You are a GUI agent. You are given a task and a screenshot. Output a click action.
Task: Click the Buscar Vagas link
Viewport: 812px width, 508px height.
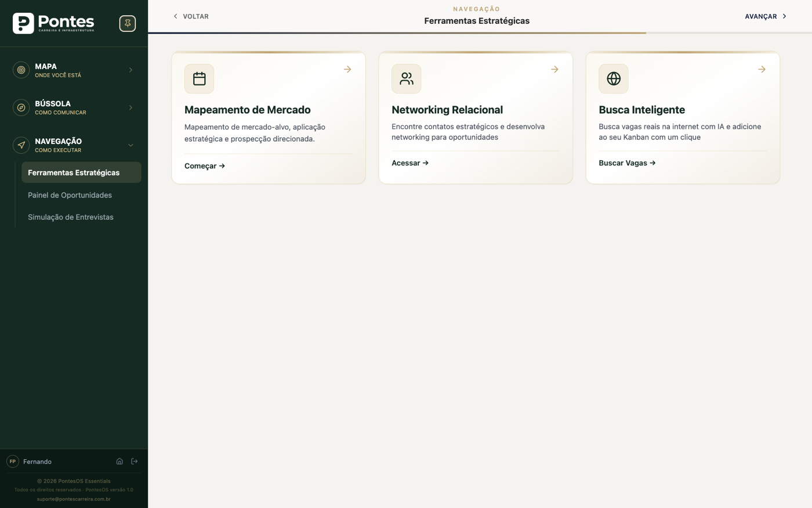[627, 163]
